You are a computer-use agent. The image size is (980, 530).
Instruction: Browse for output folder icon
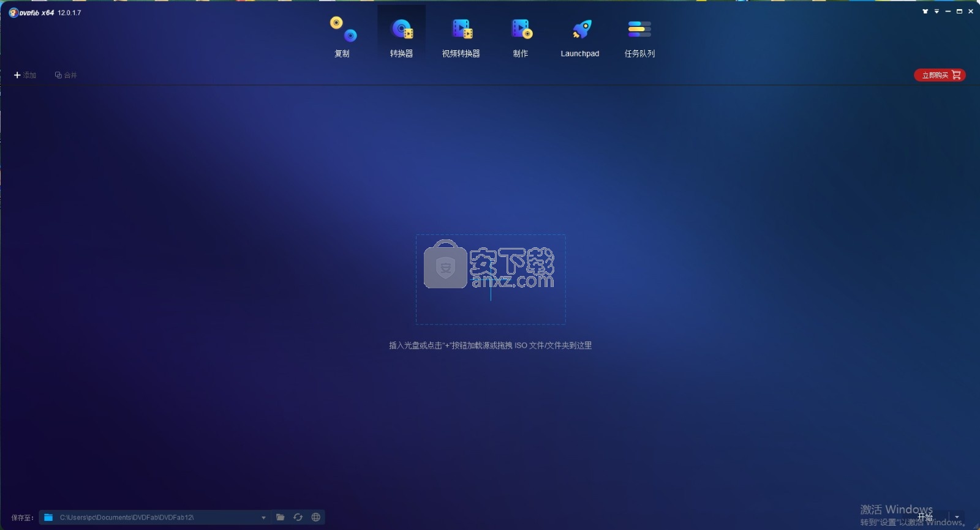pyautogui.click(x=280, y=518)
